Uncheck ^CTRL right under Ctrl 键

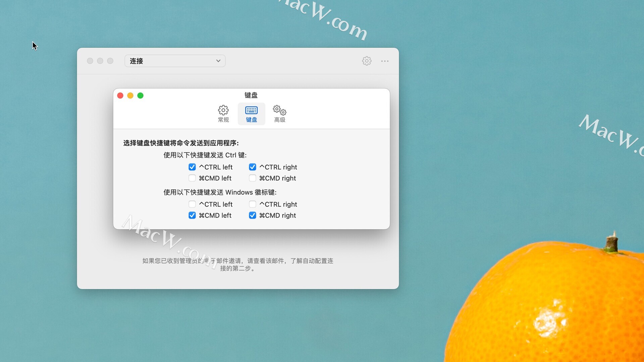(252, 167)
